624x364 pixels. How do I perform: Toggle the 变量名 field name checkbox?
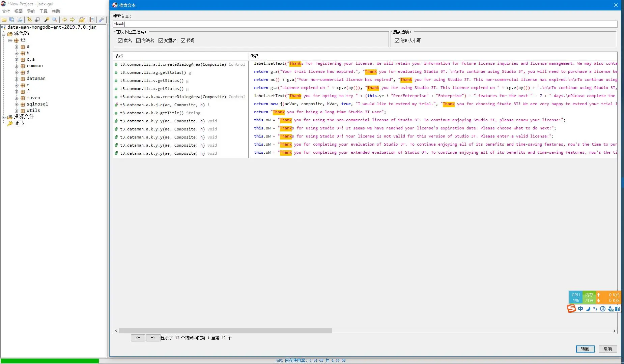click(x=161, y=40)
